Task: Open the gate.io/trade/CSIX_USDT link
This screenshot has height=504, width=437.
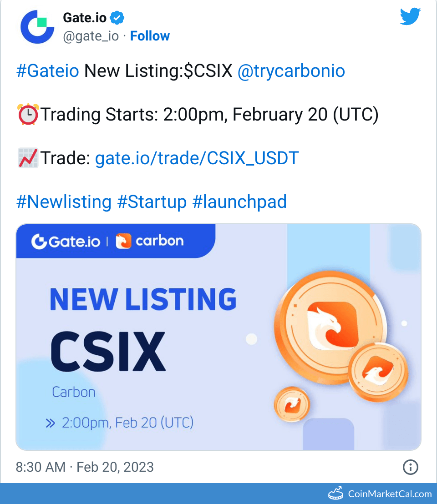Action: click(197, 158)
